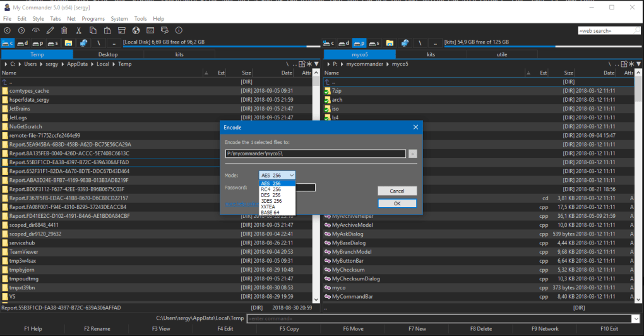Screen dimensions: 644x336
Task: Click the scissors Cut icon
Action: [x=79, y=30]
